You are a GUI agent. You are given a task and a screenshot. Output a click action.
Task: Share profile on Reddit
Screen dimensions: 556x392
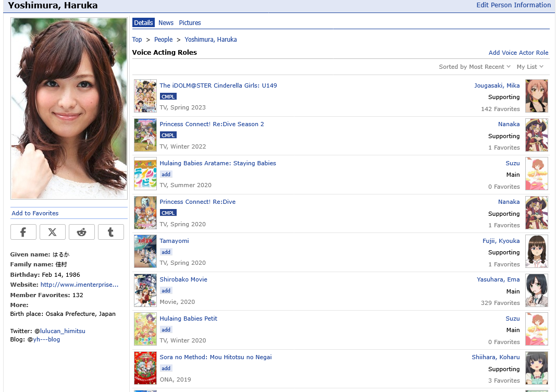point(82,232)
